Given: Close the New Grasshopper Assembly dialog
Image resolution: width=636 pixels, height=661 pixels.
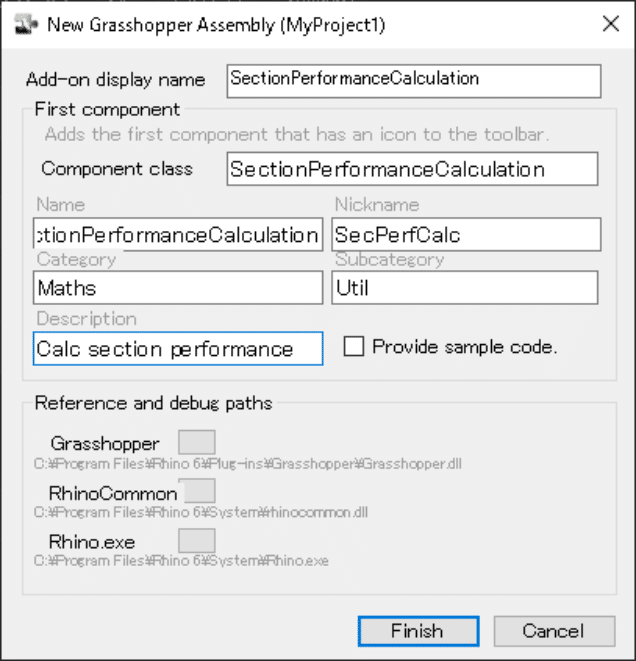Looking at the screenshot, I should pyautogui.click(x=610, y=23).
